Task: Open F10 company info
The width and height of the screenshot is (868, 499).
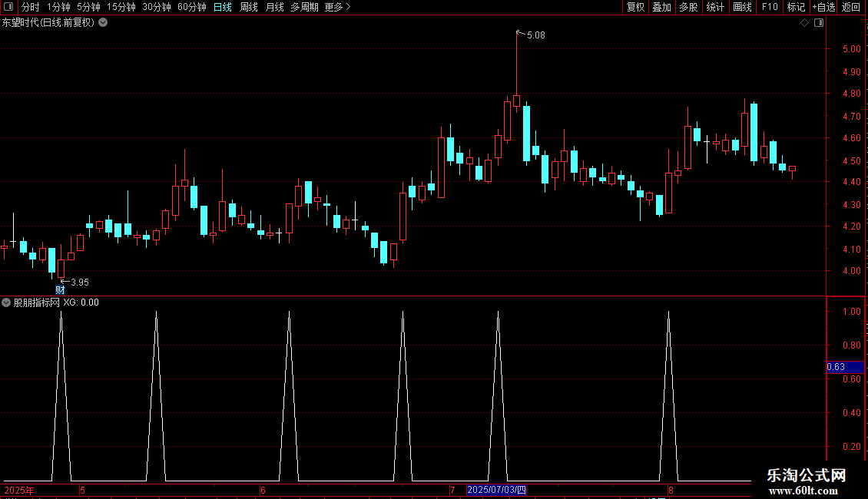Action: coord(770,7)
